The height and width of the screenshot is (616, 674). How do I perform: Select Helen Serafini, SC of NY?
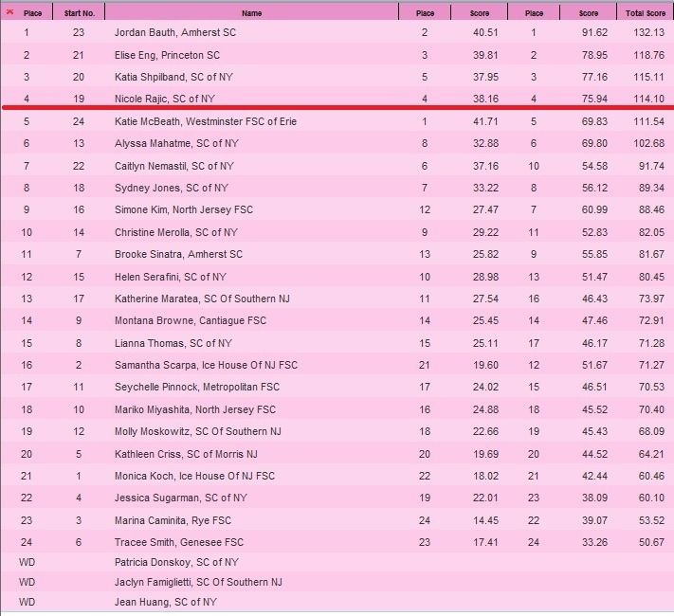tap(171, 278)
